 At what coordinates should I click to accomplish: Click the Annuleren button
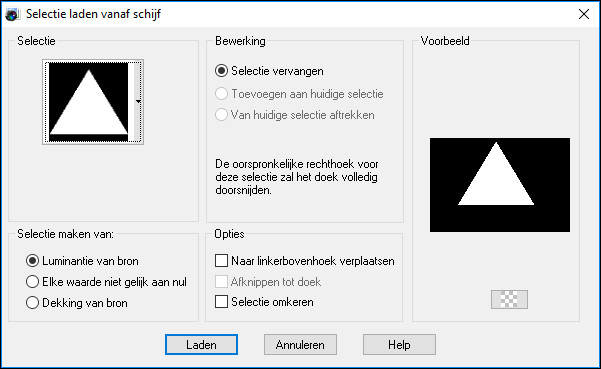[300, 344]
